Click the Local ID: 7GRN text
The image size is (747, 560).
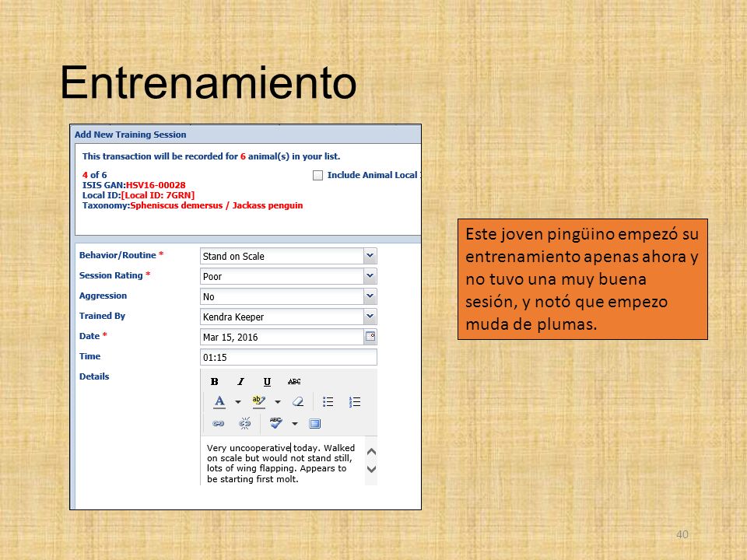158,195
